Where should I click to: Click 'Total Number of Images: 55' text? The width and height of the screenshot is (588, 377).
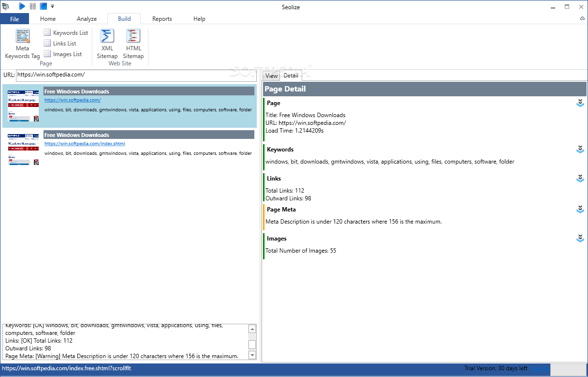301,251
